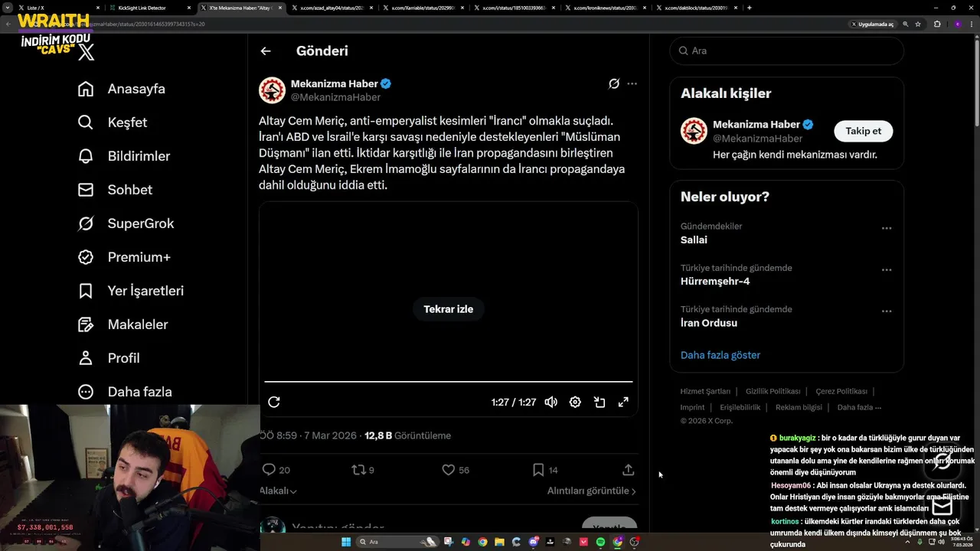Open Spotify from the taskbar
The width and height of the screenshot is (980, 551).
(600, 542)
